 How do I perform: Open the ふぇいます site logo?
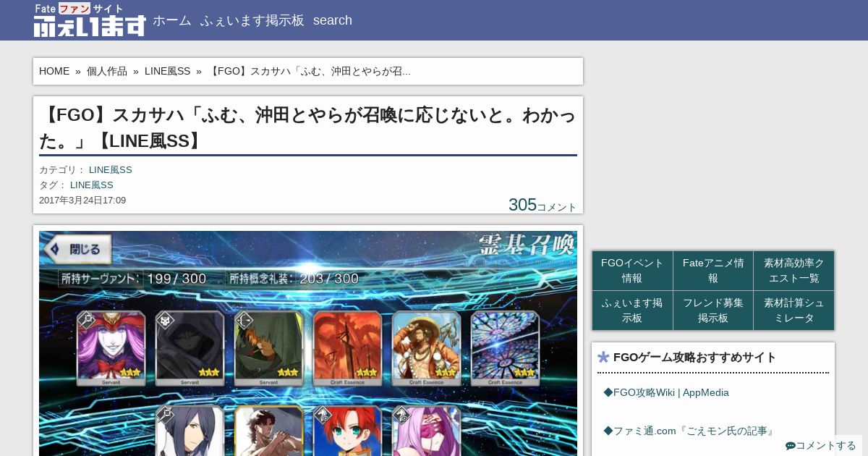click(90, 20)
